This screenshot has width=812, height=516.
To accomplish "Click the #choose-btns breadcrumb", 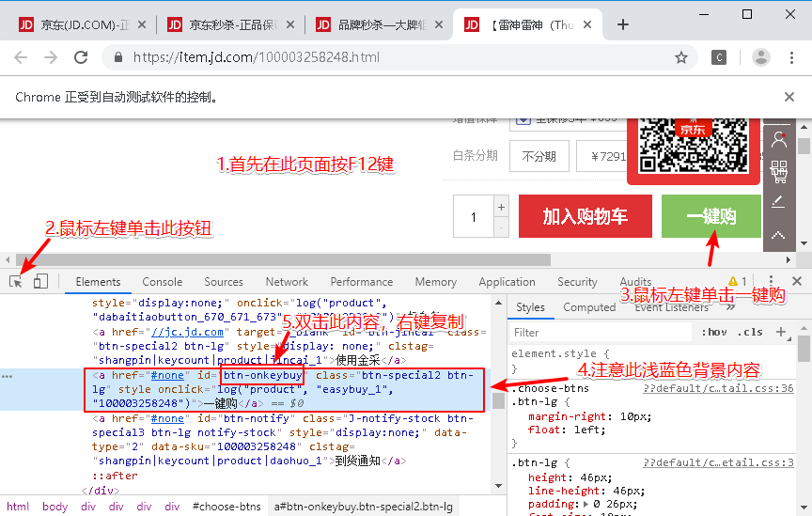I will tap(226, 507).
